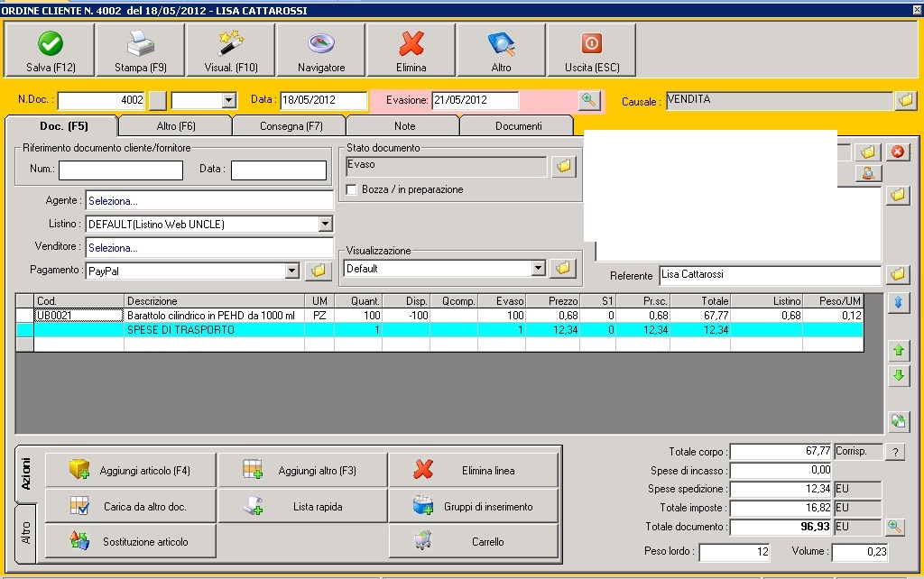Click Aggiungi articolo (F4) button
This screenshot has width=924, height=579.
pyautogui.click(x=131, y=470)
